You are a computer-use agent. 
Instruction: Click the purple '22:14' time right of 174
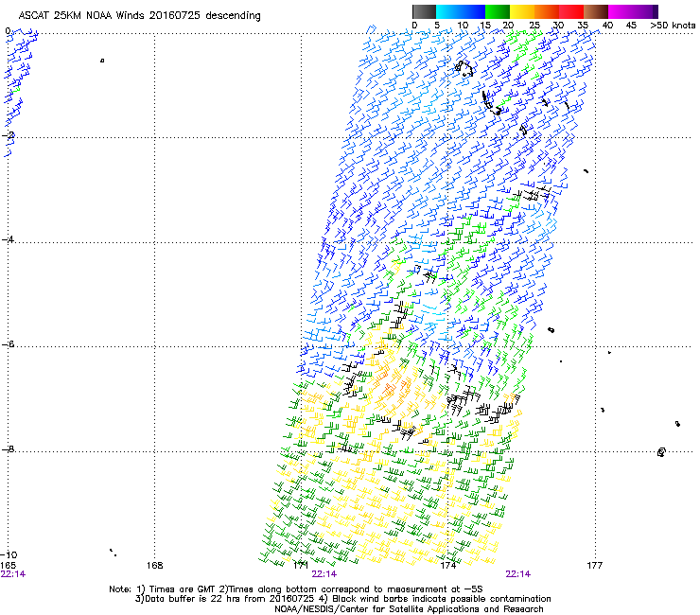[x=517, y=574]
